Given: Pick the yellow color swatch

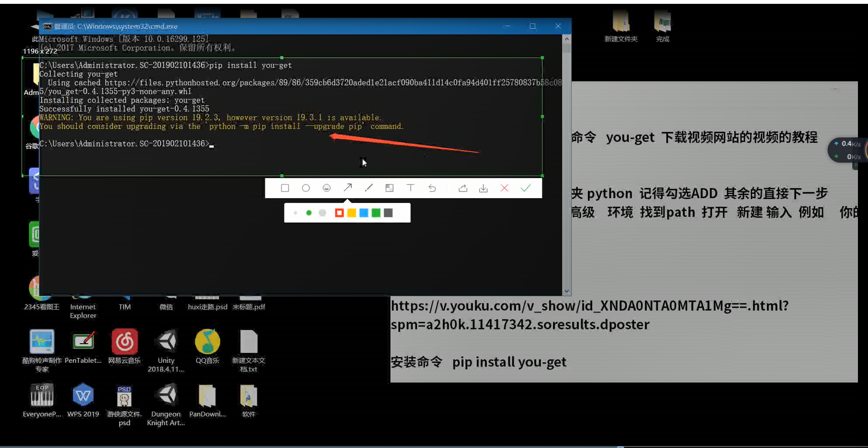Looking at the screenshot, I should (x=351, y=213).
